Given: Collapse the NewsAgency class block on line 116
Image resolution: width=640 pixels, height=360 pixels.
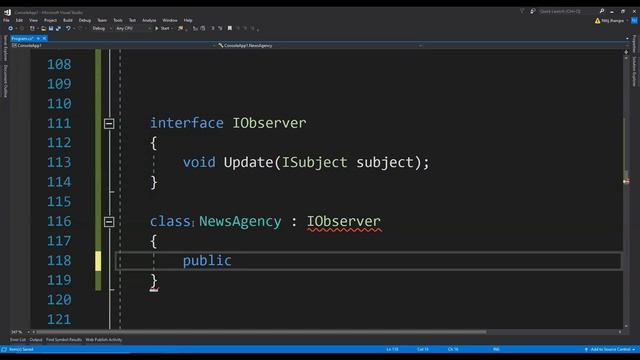Looking at the screenshot, I should 109,222.
